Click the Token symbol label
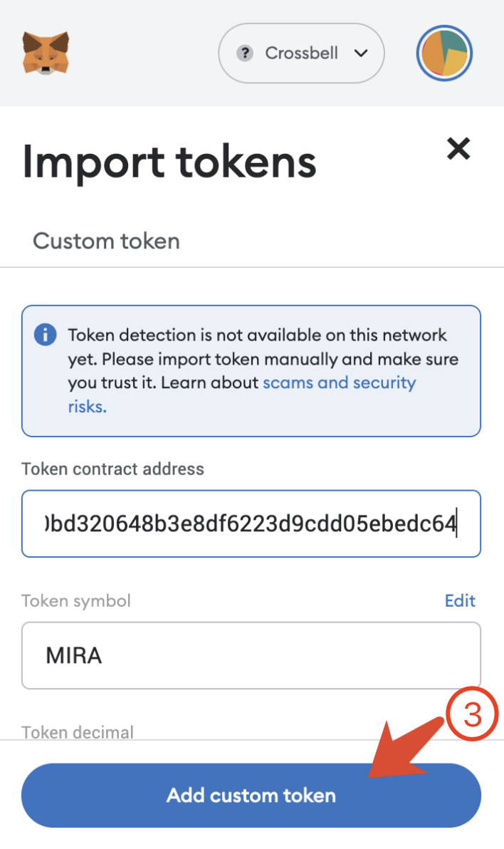504x849 pixels. point(76,600)
